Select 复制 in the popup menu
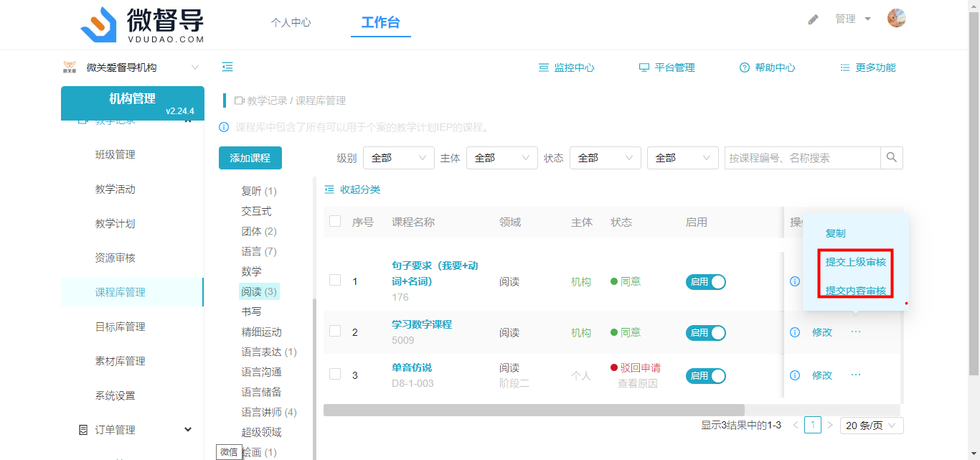This screenshot has width=980, height=460. (835, 233)
